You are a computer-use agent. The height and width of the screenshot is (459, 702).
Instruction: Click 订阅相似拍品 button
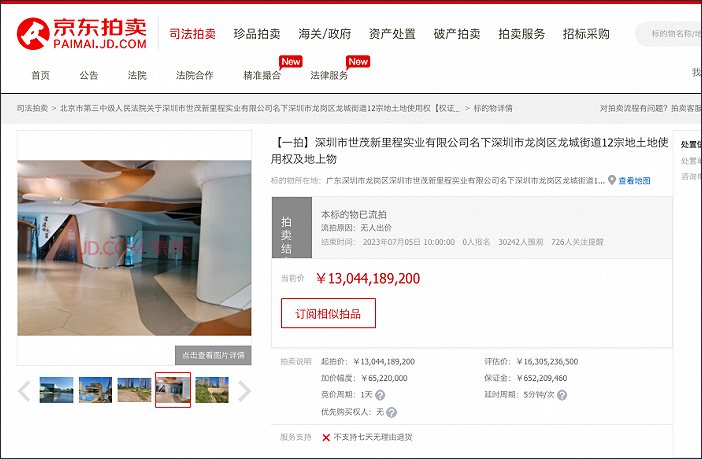(x=328, y=313)
